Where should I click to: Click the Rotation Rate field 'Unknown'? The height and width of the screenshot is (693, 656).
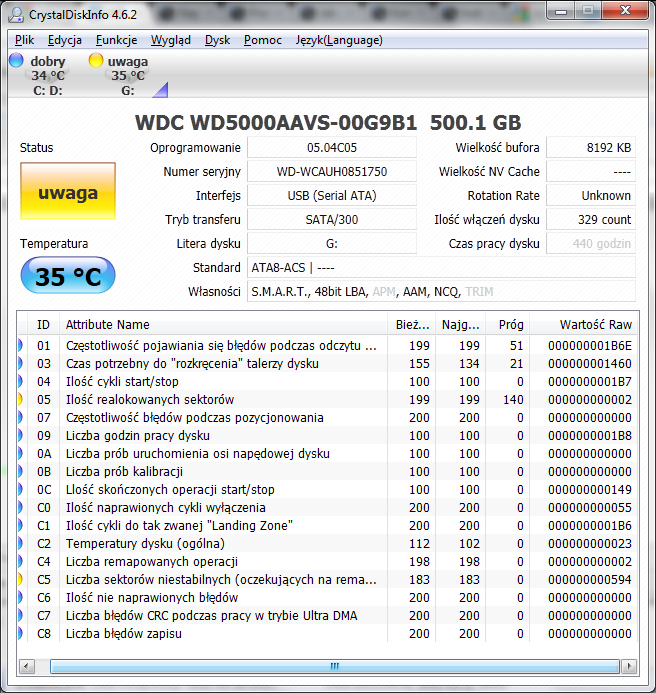591,195
